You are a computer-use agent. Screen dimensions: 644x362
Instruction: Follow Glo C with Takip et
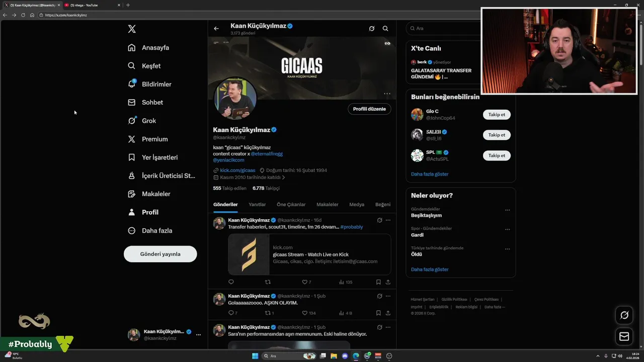(497, 115)
